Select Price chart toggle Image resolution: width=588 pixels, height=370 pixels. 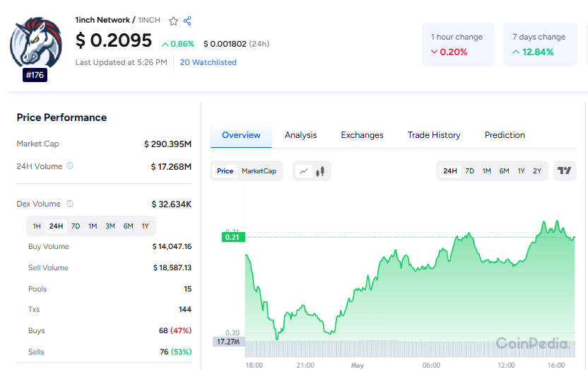[x=225, y=171]
